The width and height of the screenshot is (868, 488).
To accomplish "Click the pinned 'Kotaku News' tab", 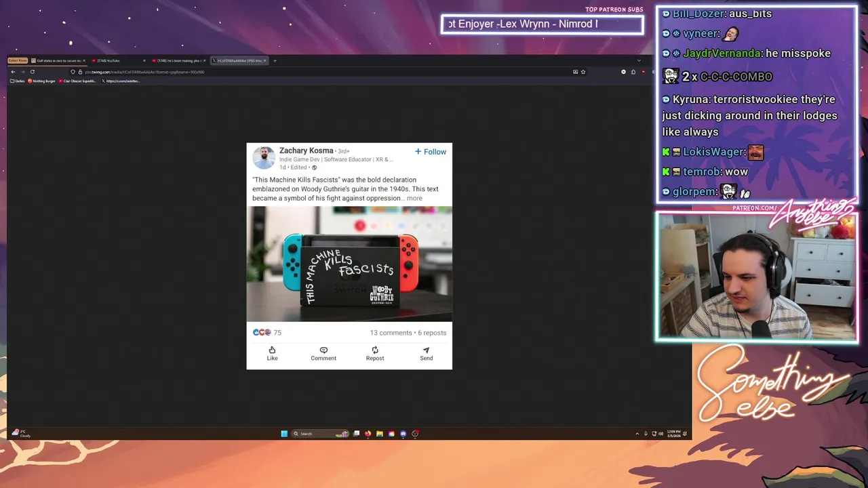I will (x=18, y=60).
